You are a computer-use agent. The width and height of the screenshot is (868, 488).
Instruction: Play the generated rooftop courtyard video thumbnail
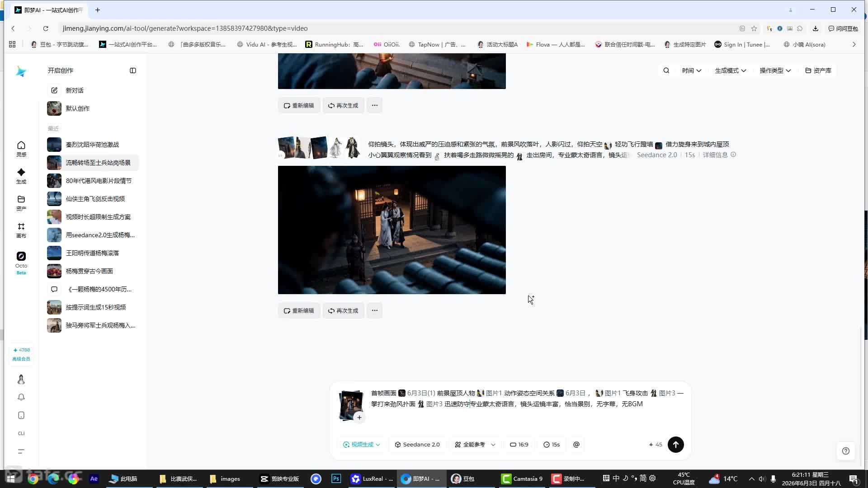392,230
